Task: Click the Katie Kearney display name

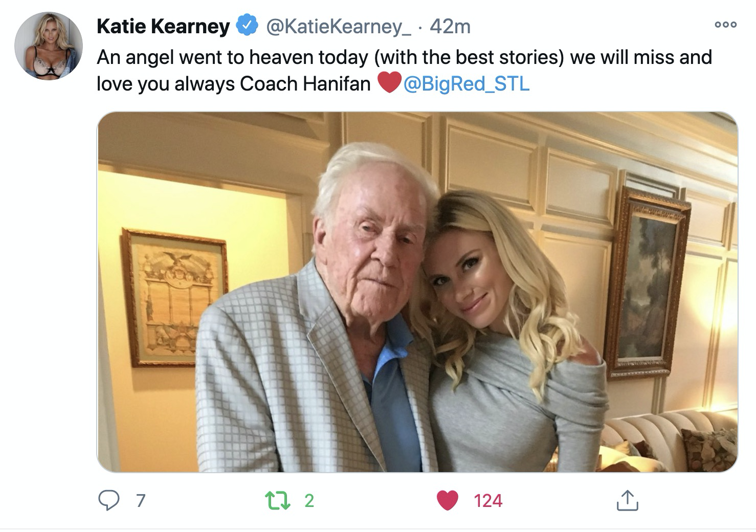Action: pyautogui.click(x=164, y=27)
